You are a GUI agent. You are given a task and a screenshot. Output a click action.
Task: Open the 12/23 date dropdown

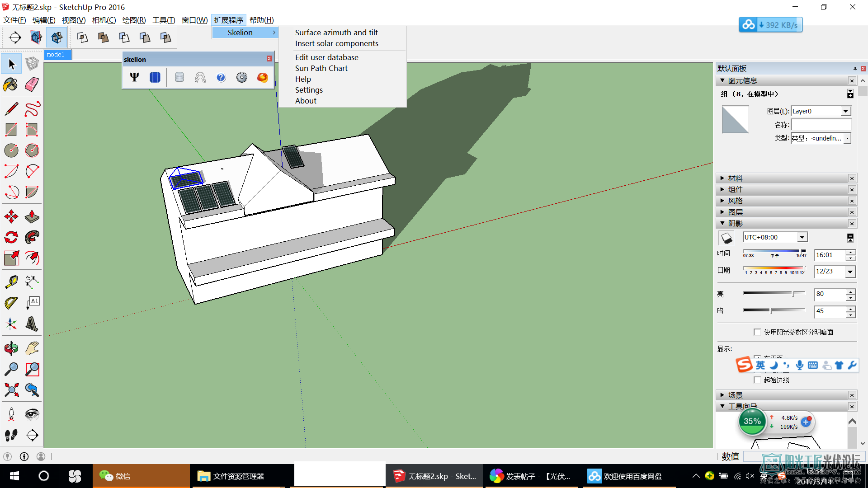850,272
